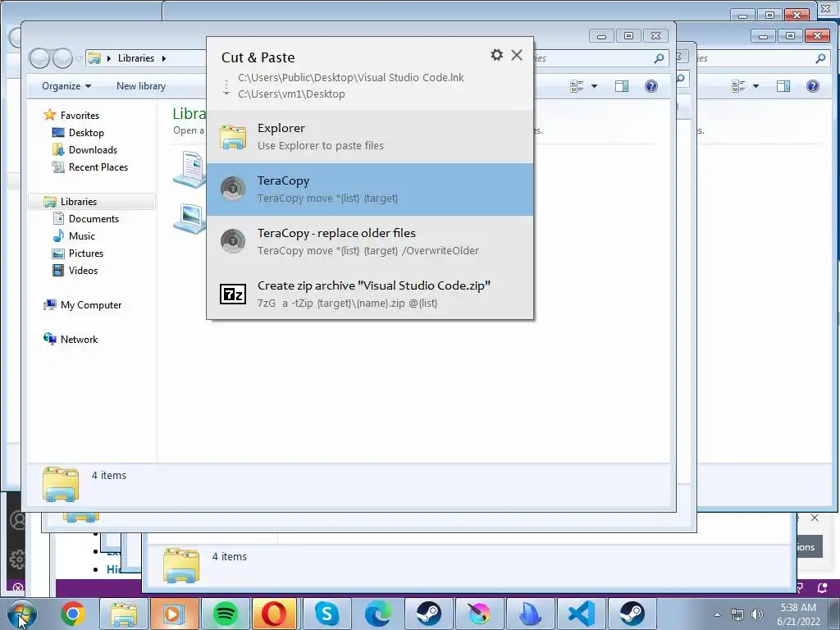Open Skype from the taskbar
The width and height of the screenshot is (840, 630).
(326, 614)
